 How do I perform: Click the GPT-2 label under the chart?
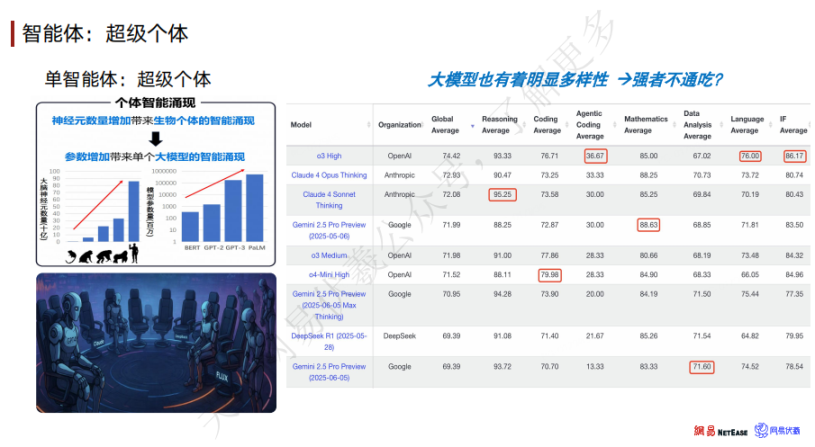[x=212, y=248]
